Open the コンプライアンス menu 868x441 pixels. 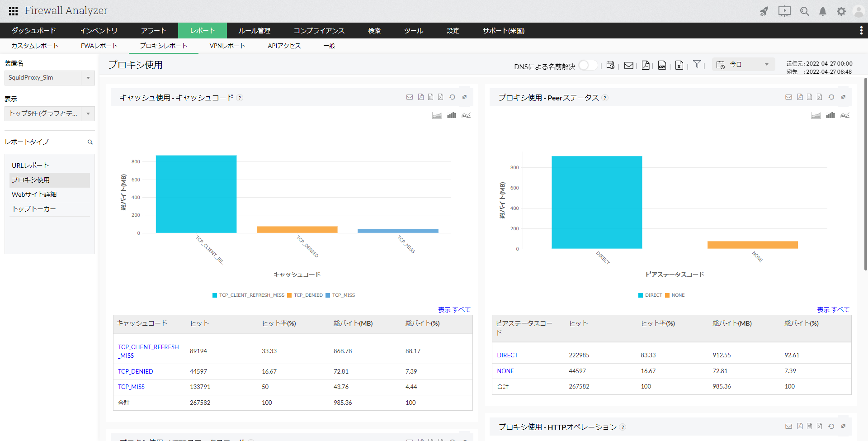(319, 31)
